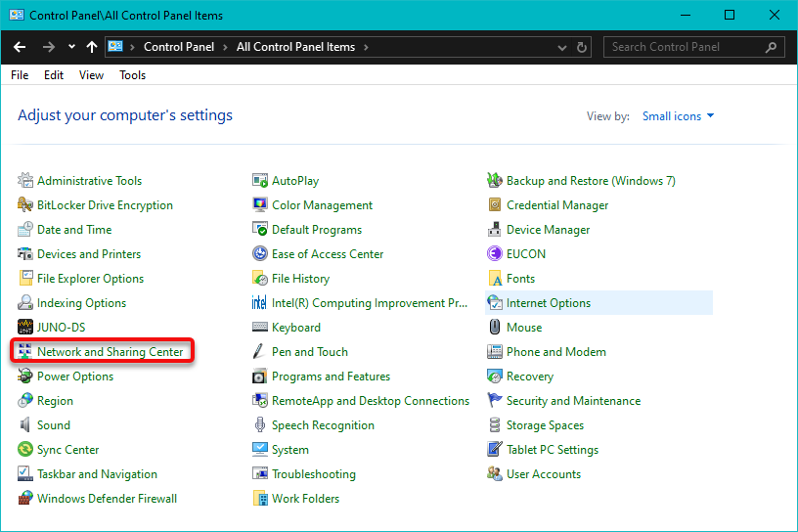This screenshot has height=532, width=798.
Task: Click the BitLocker Drive Encryption icon
Action: tap(25, 205)
